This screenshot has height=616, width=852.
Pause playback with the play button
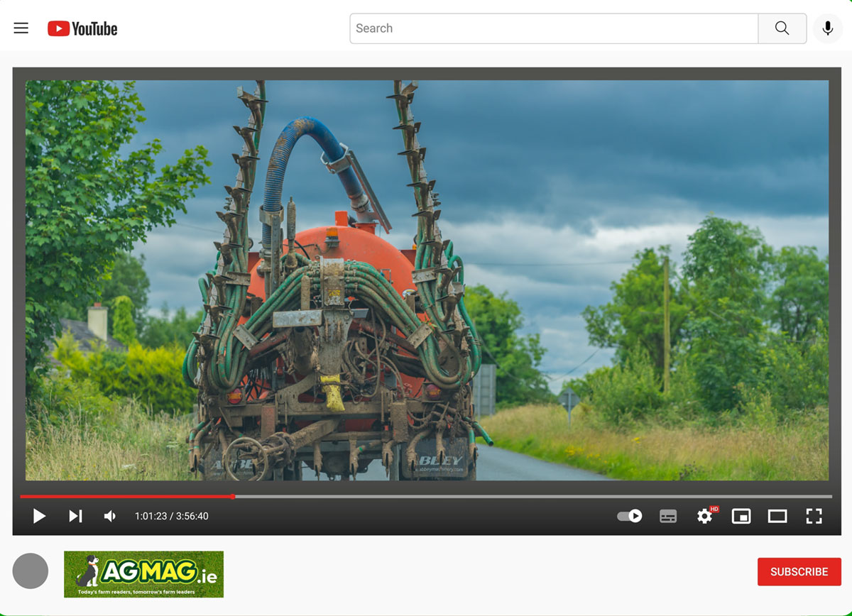tap(40, 516)
